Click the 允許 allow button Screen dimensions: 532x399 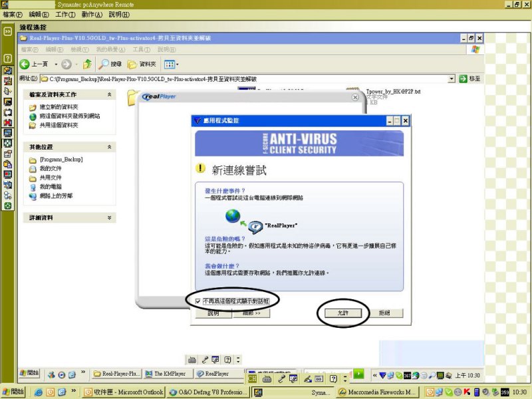[x=342, y=313]
